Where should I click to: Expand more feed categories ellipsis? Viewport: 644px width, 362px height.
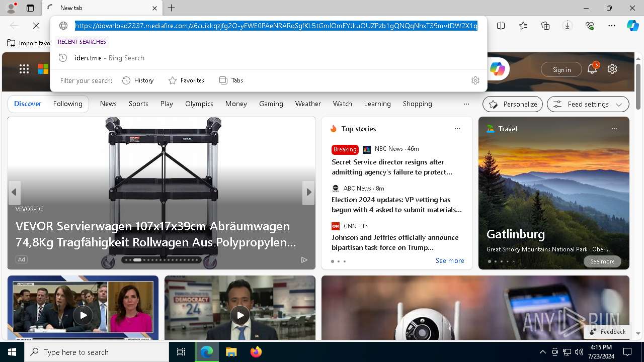click(466, 104)
